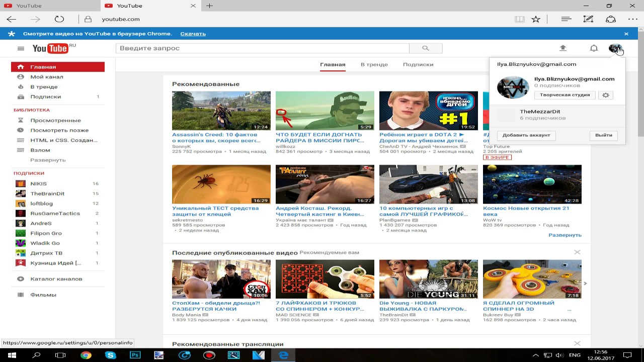Image resolution: width=644 pixels, height=362 pixels.
Task: Dismiss the Рекомендованные трансляции section
Action: [577, 343]
